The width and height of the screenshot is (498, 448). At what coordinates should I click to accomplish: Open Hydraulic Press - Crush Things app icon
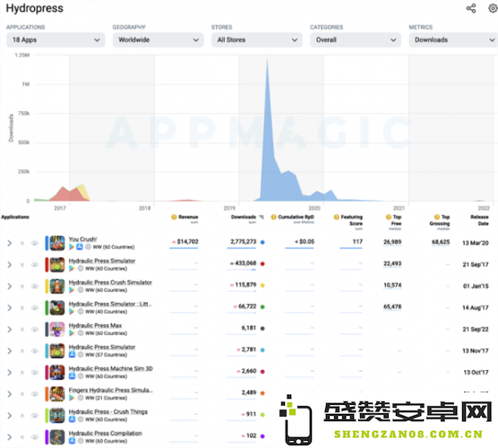[57, 416]
